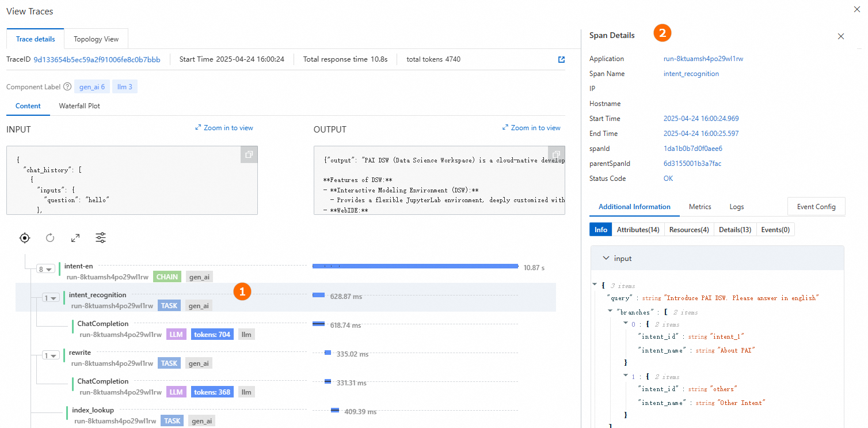Open the Attributes(14) sub-tab

638,229
